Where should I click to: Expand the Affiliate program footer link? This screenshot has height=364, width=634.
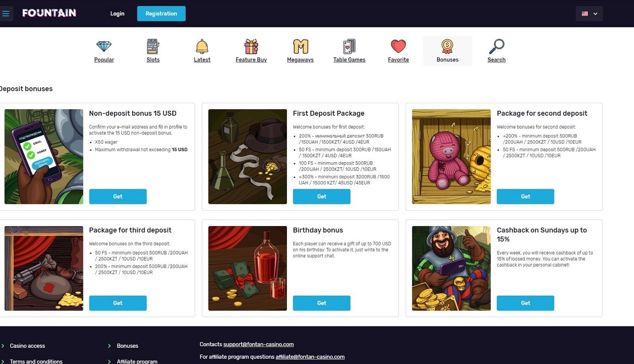137,361
